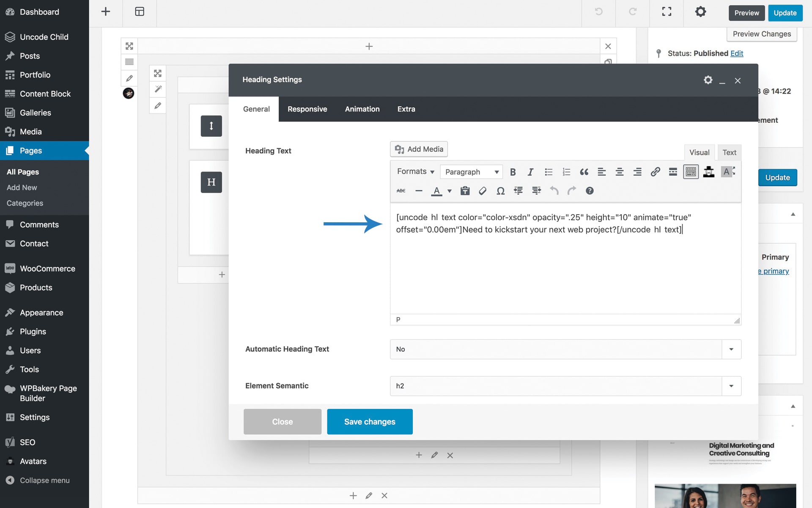
Task: Toggle fullscreen mode in top bar
Action: point(667,12)
